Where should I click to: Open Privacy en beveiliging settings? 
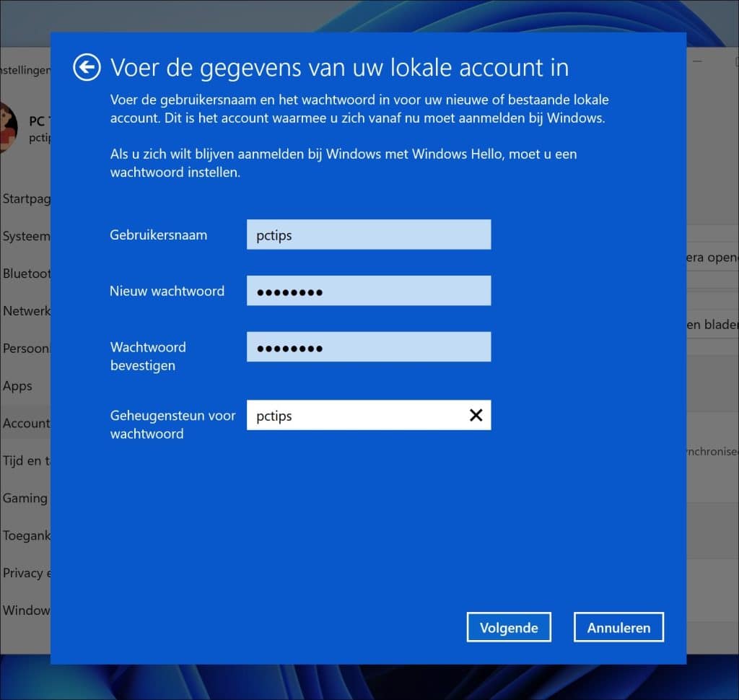coord(24,572)
